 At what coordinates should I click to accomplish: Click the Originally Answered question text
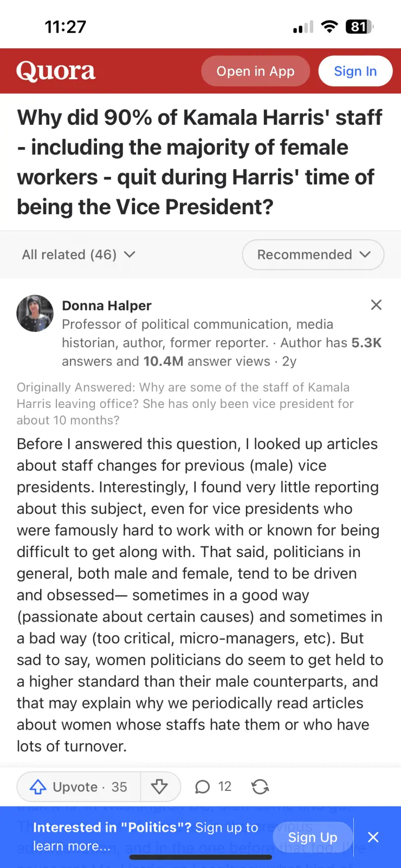click(x=185, y=404)
